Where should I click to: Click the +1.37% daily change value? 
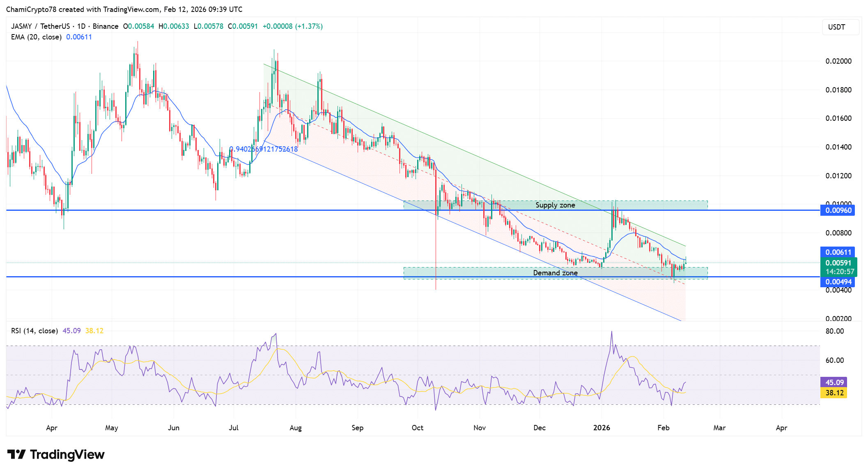pyautogui.click(x=309, y=26)
